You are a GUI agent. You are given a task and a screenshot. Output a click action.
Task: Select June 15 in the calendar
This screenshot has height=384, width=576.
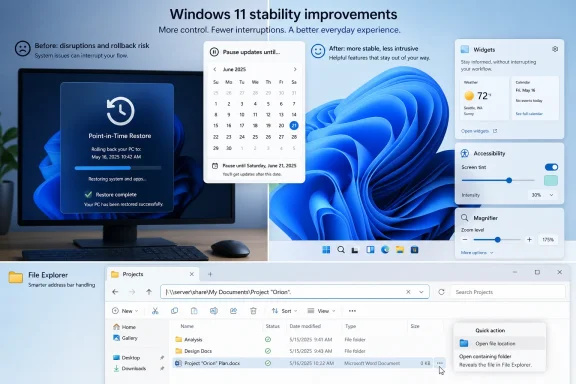(x=216, y=125)
